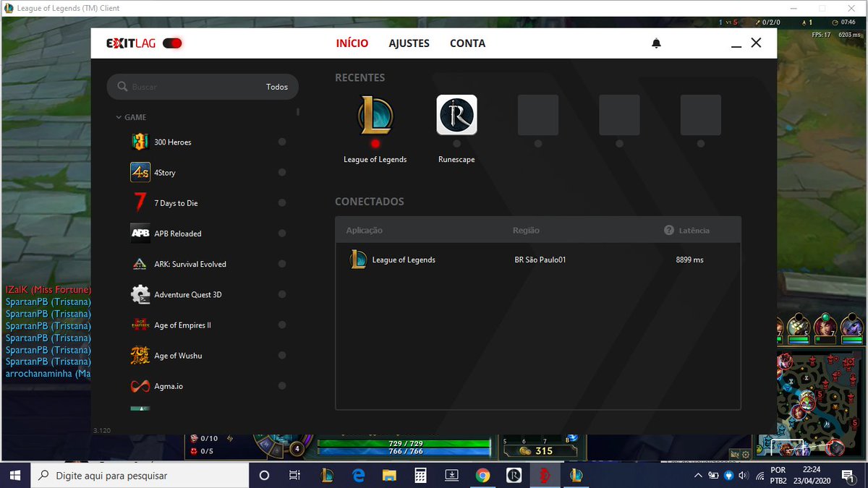868x488 pixels.
Task: Sort by Aplicação column header
Action: 365,230
